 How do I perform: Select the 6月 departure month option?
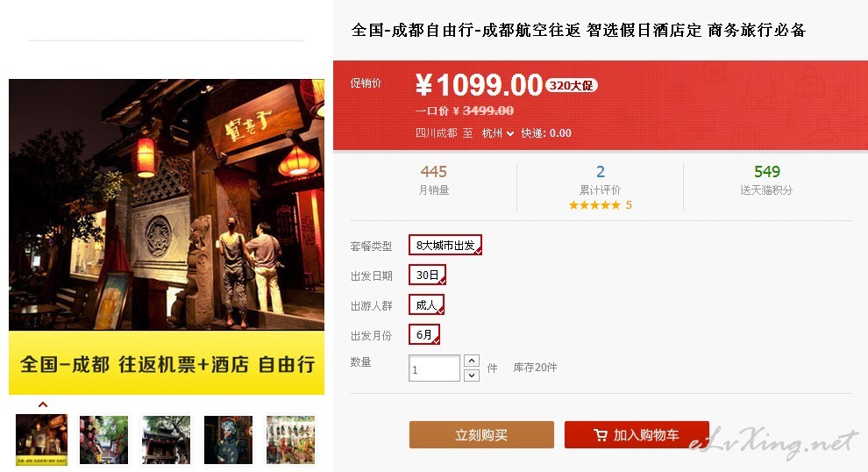click(x=424, y=334)
